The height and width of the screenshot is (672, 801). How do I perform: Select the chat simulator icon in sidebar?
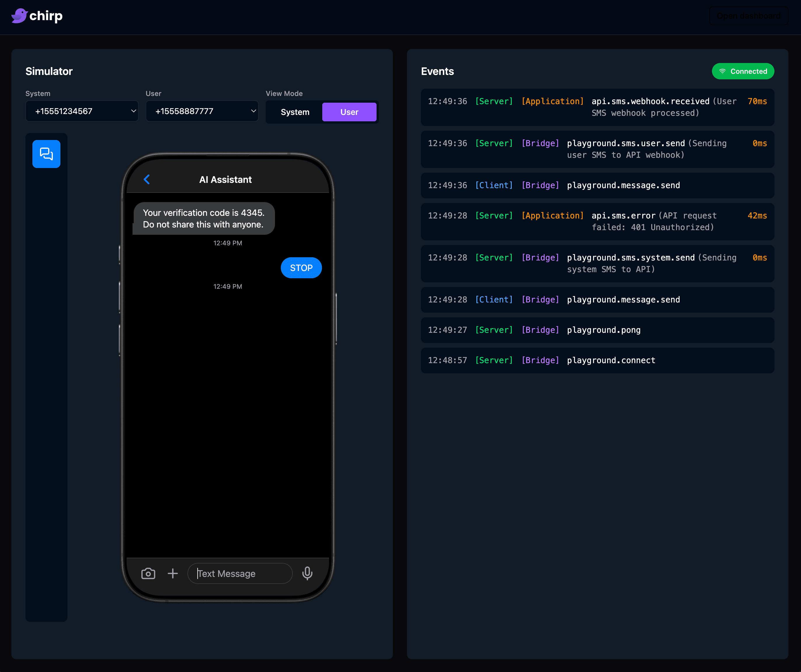tap(46, 154)
